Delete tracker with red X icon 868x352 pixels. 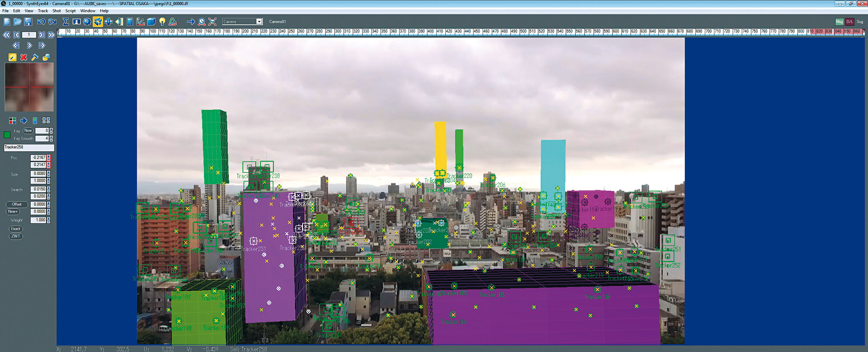(23, 57)
